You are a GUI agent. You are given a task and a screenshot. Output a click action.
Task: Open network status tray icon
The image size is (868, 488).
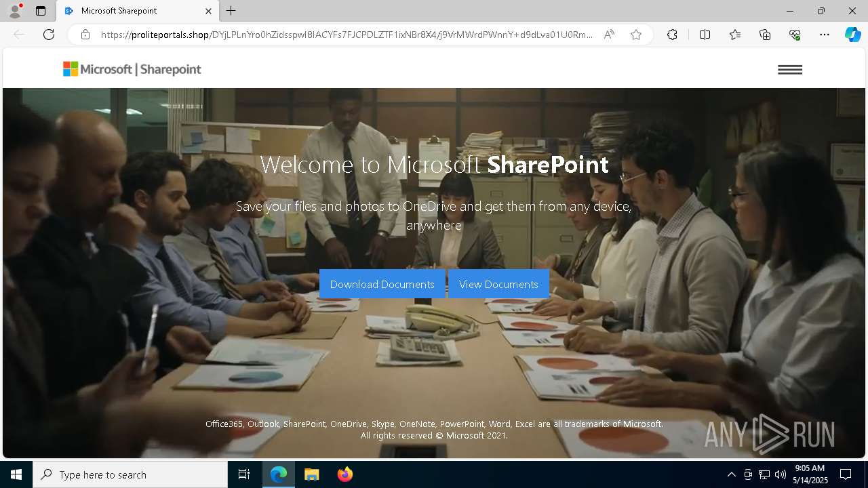click(764, 474)
